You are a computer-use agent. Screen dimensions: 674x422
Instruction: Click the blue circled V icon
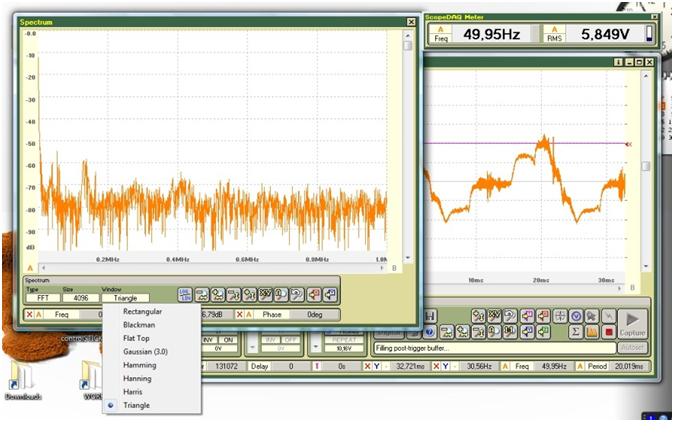click(x=576, y=316)
